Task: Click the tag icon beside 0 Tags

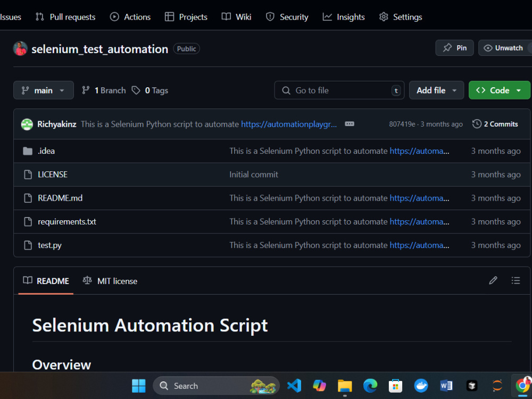Action: tap(136, 90)
